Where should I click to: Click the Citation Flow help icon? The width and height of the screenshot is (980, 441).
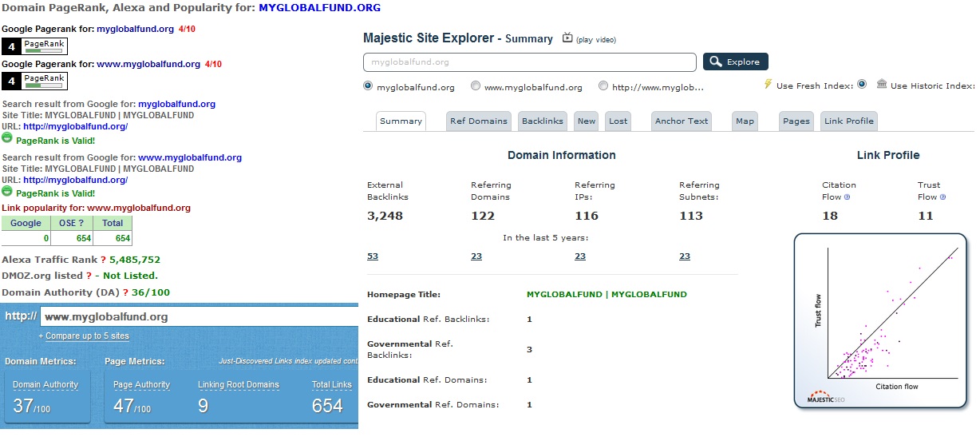[847, 197]
